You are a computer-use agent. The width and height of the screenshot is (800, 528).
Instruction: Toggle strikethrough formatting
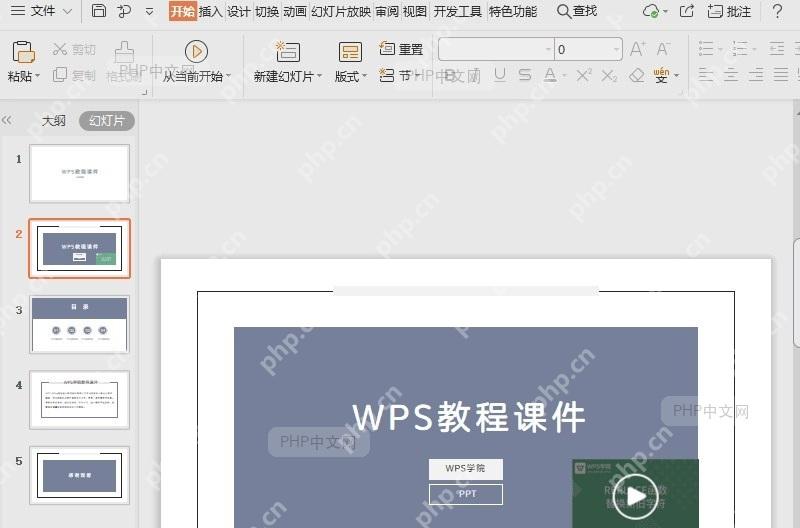(x=524, y=76)
